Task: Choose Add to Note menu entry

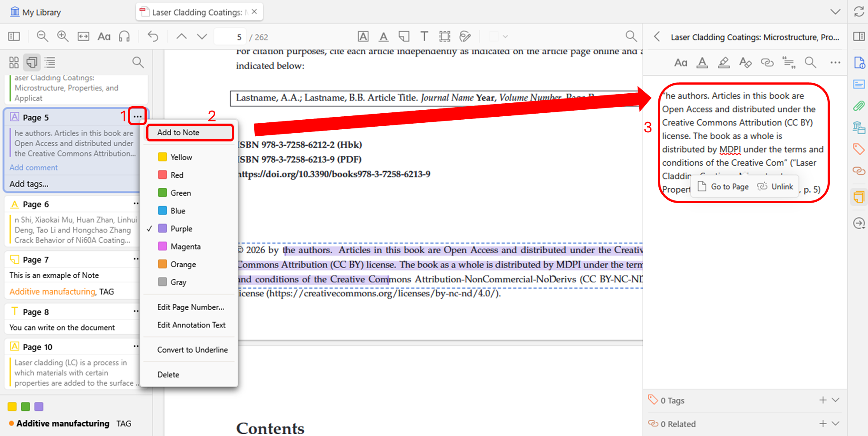Action: point(190,132)
